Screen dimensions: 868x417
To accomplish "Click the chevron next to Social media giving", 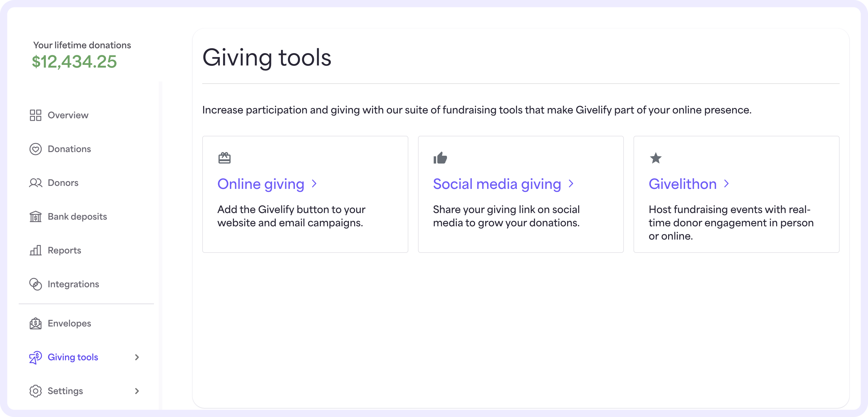I will (x=571, y=183).
